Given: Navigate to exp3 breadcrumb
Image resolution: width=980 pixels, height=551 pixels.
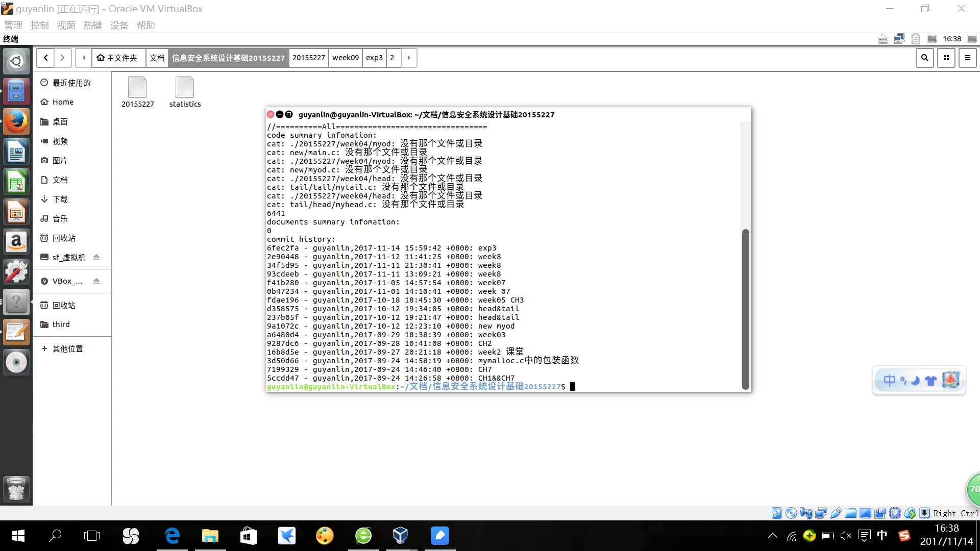Looking at the screenshot, I should click(374, 58).
